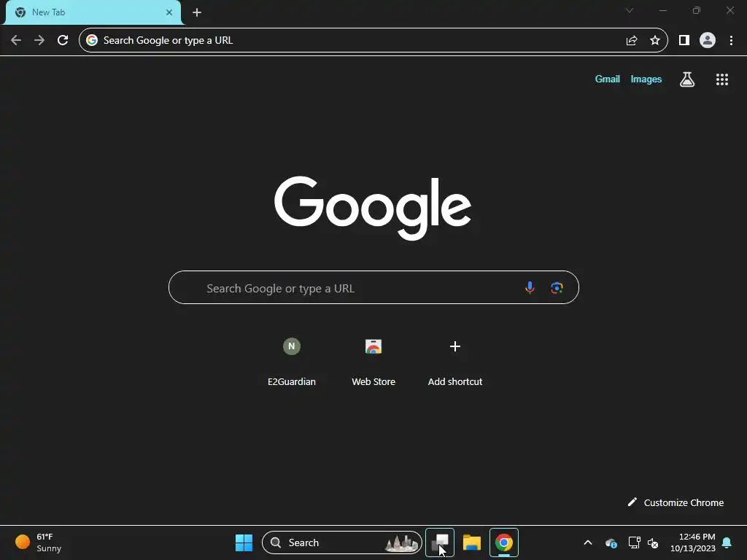Open the notifications bell icon

click(x=727, y=542)
